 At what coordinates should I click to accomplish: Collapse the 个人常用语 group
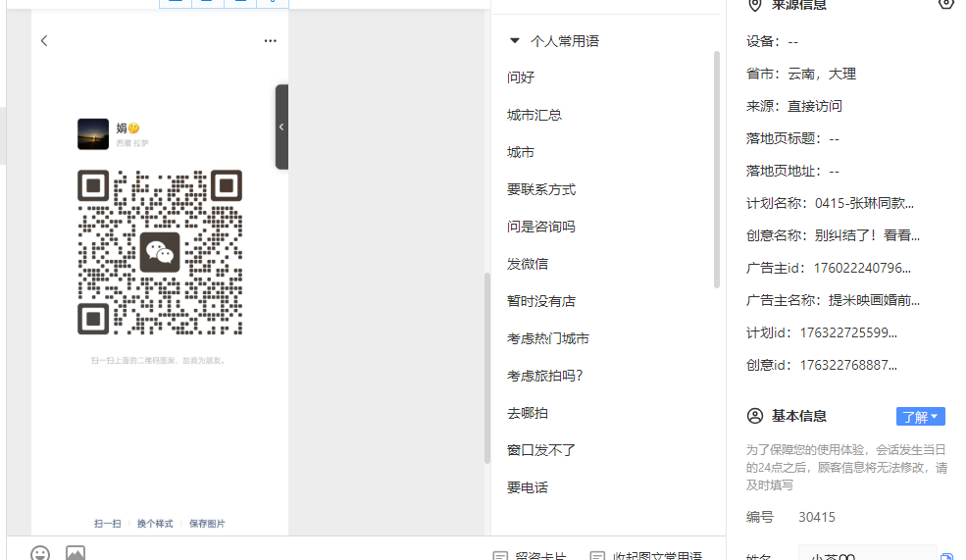(515, 41)
